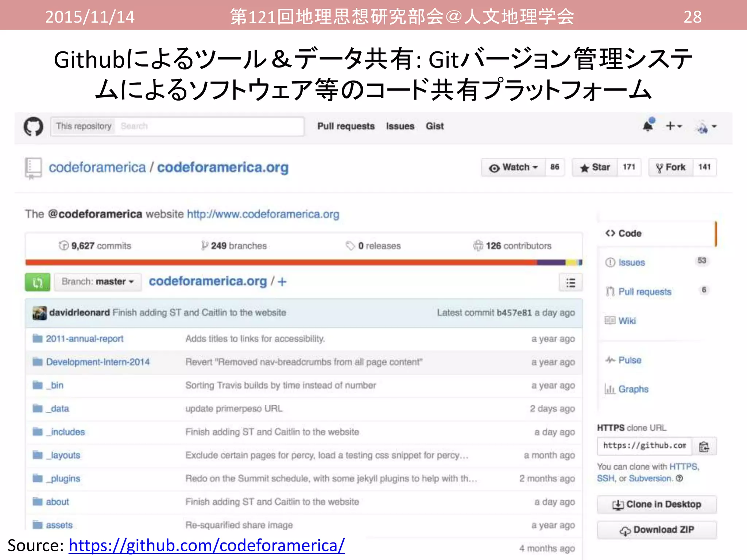
Task: View the 171 stargazers count
Action: click(629, 167)
